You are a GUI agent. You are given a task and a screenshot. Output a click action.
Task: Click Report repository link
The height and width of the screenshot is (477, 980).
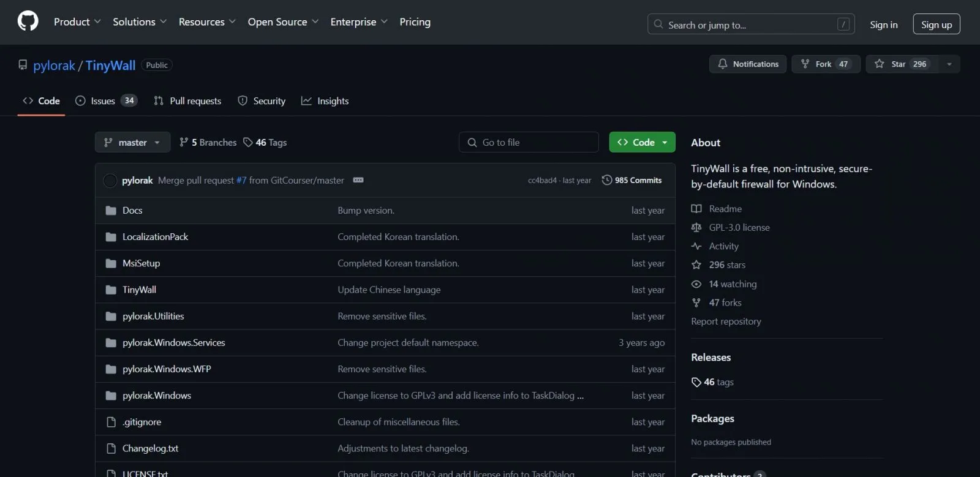pyautogui.click(x=726, y=321)
